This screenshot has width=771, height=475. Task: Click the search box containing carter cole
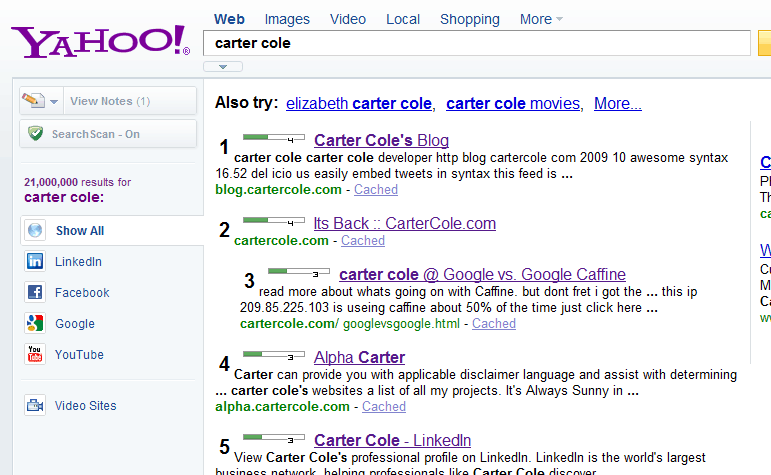[476, 44]
